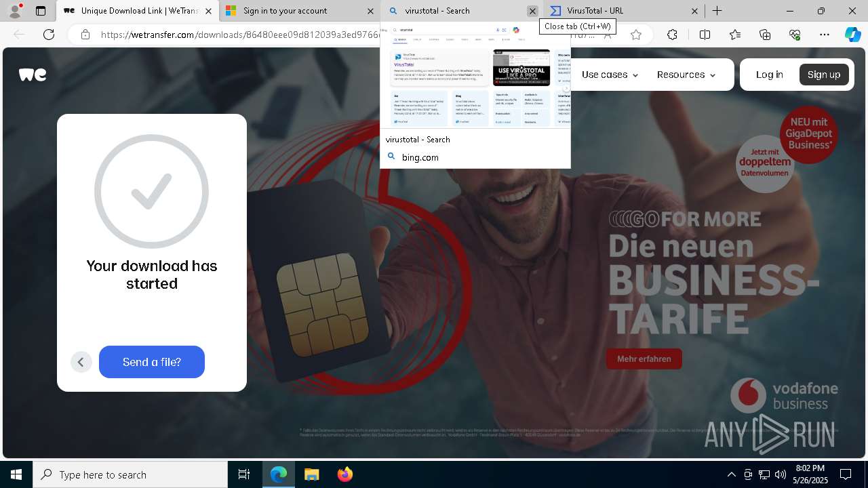Click bing.com in tab preview
The image size is (868, 488).
(x=420, y=157)
